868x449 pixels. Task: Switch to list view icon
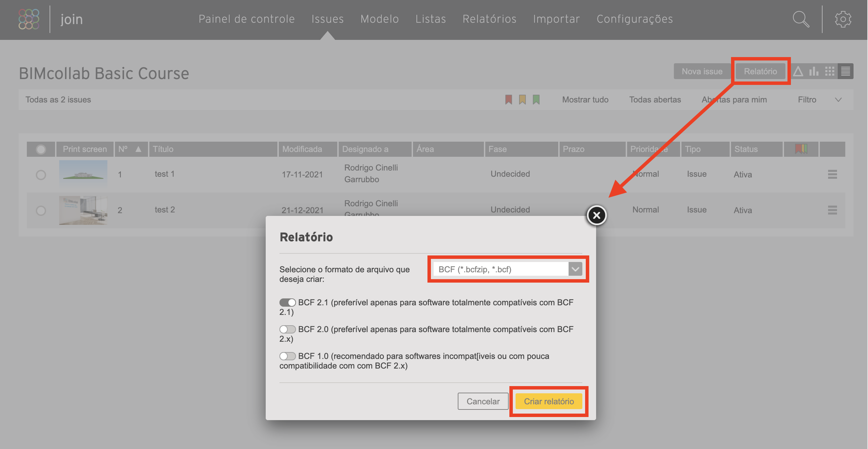[x=846, y=71]
